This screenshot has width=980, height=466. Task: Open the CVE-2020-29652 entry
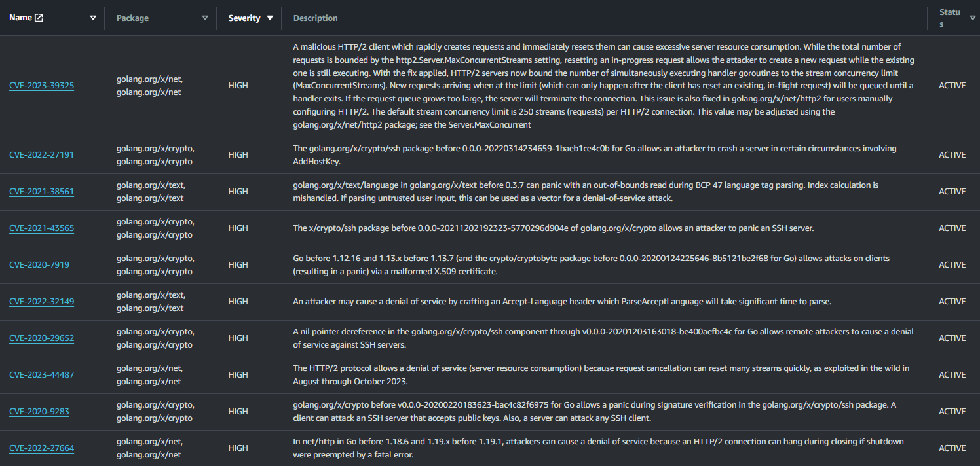pyautogui.click(x=41, y=338)
